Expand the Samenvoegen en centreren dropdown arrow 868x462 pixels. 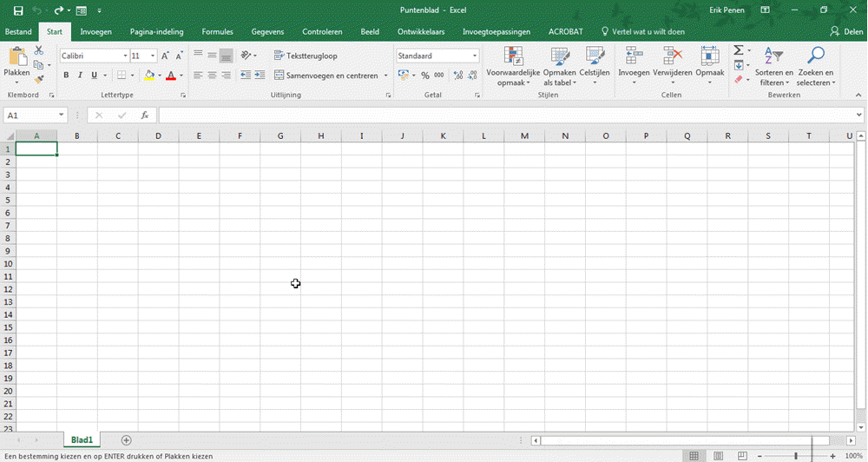tap(386, 76)
